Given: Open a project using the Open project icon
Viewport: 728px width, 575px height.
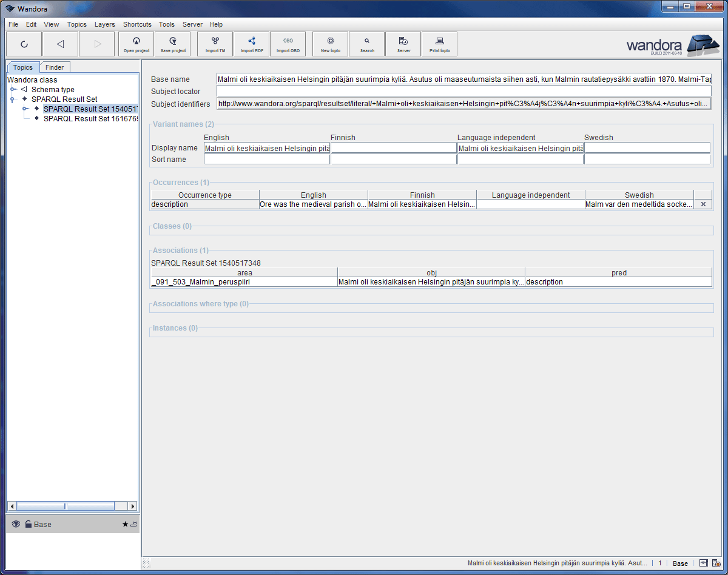Looking at the screenshot, I should point(136,43).
